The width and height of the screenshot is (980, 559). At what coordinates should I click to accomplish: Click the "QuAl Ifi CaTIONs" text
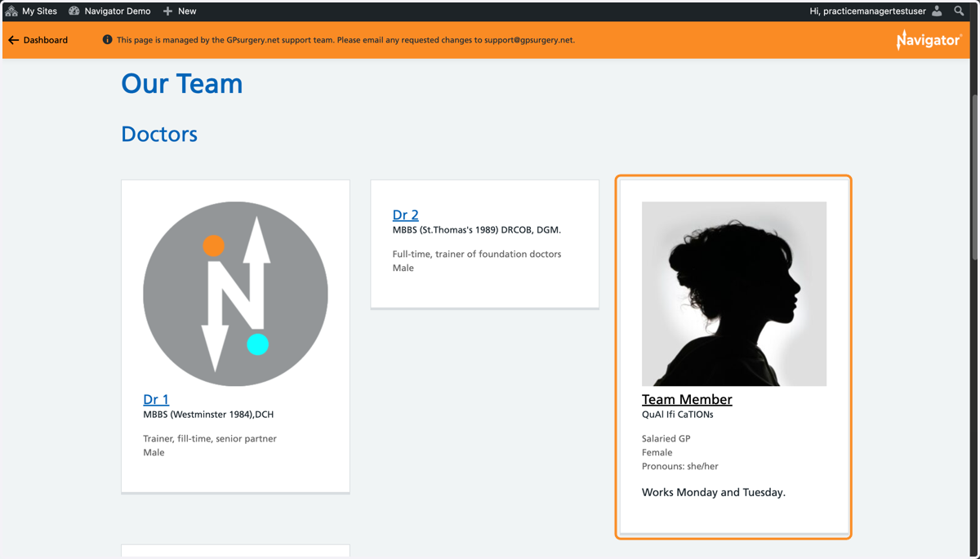point(678,415)
